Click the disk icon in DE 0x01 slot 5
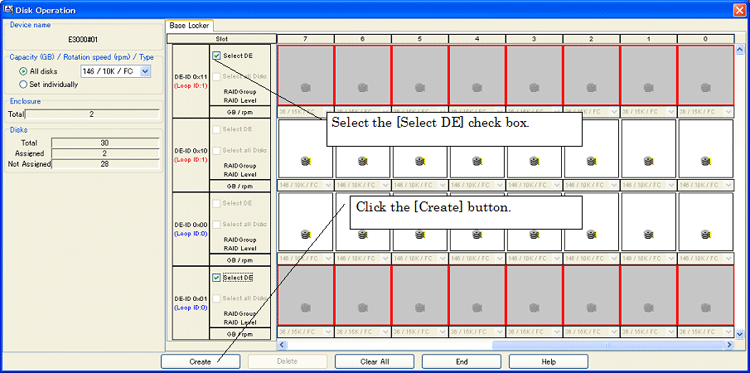 [420, 307]
